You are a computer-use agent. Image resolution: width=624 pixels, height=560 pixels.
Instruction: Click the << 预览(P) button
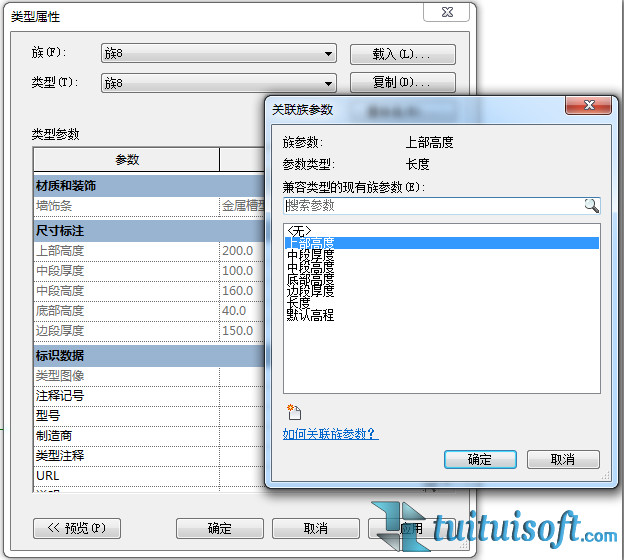coord(77,528)
